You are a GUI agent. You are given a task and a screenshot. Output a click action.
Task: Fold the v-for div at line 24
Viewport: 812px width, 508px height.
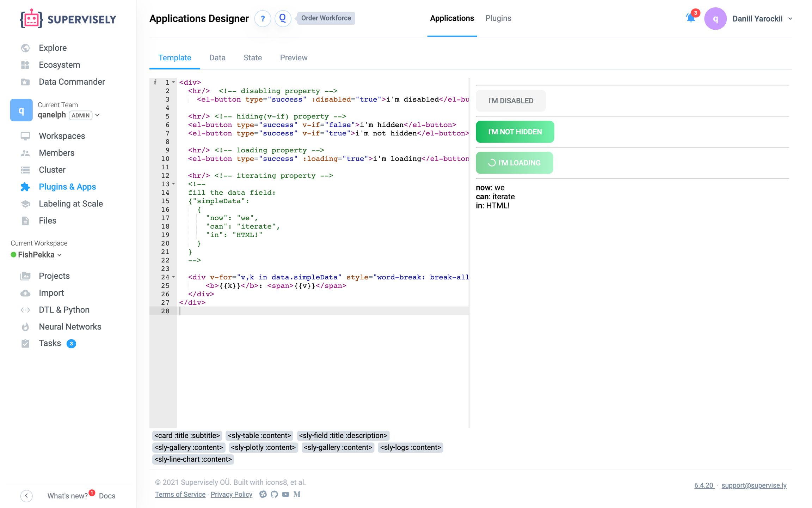173,277
